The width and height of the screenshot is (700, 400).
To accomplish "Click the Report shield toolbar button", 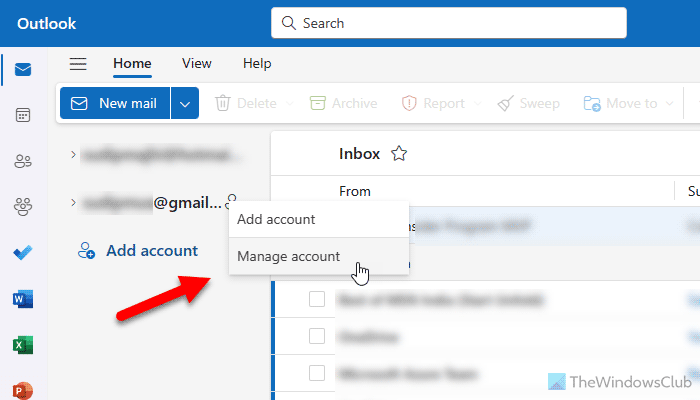I will pyautogui.click(x=433, y=103).
